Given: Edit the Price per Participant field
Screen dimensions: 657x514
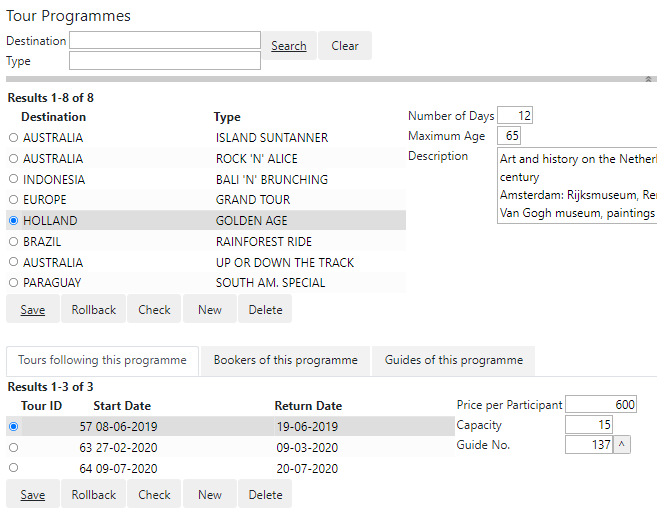Looking at the screenshot, I should (x=600, y=405).
